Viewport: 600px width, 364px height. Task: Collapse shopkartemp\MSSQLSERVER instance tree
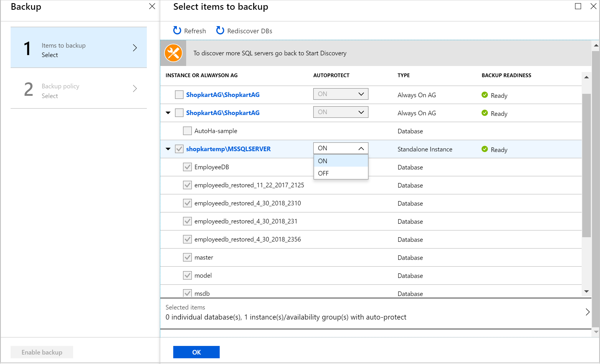point(168,149)
